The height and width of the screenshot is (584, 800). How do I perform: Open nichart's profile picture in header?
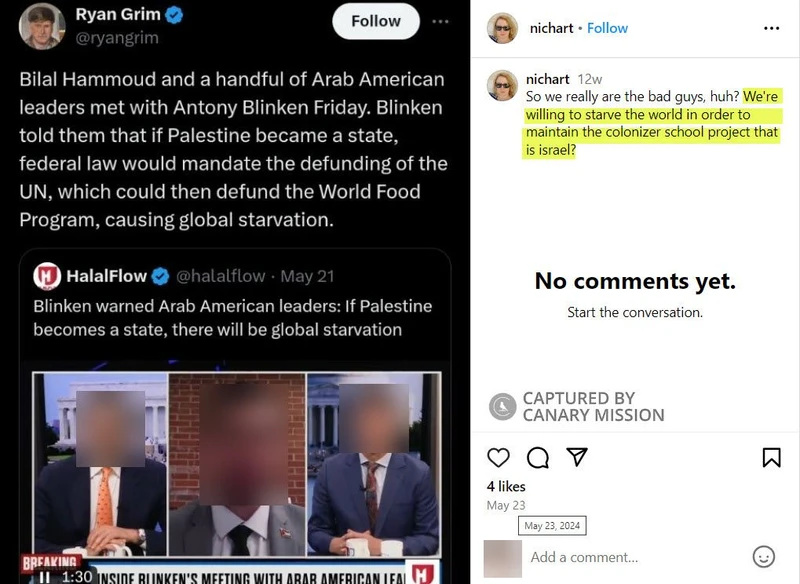[502, 28]
